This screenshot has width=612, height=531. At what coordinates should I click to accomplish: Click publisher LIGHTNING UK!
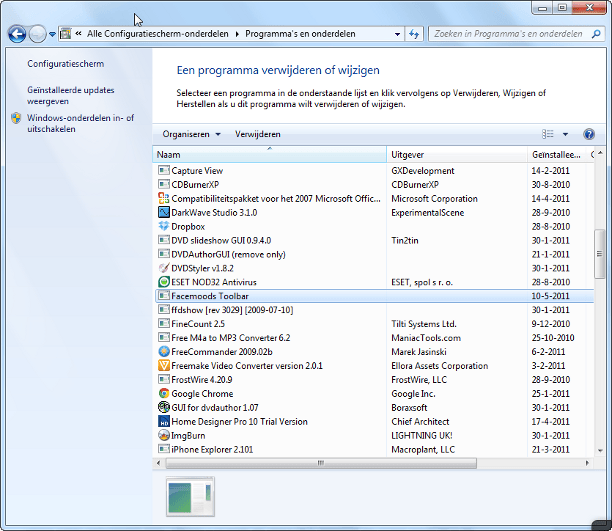pos(422,435)
